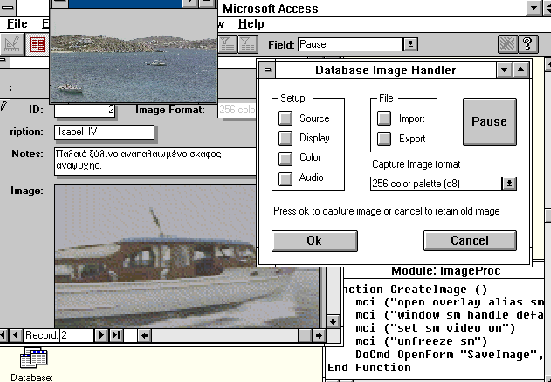Image resolution: width=551 pixels, height=382 pixels.
Task: Click the Undo toolbar icon beside Help
Action: 508,44
